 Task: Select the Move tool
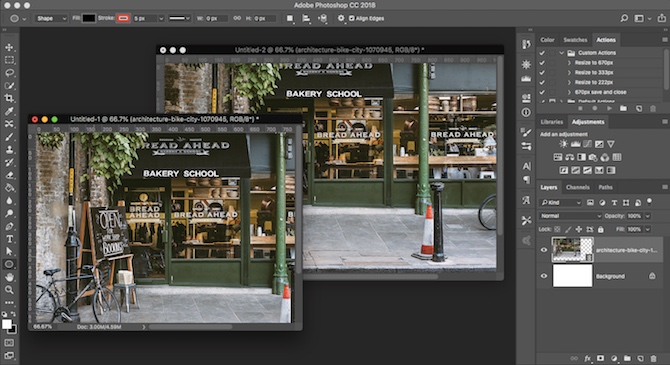point(9,47)
